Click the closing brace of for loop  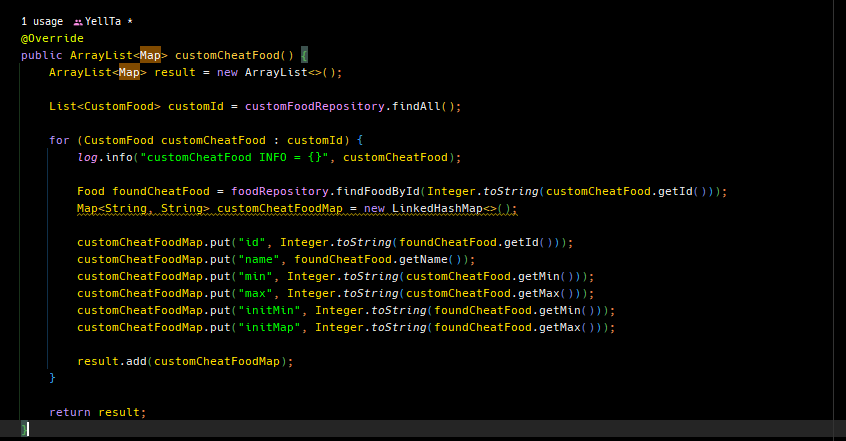pyautogui.click(x=52, y=378)
